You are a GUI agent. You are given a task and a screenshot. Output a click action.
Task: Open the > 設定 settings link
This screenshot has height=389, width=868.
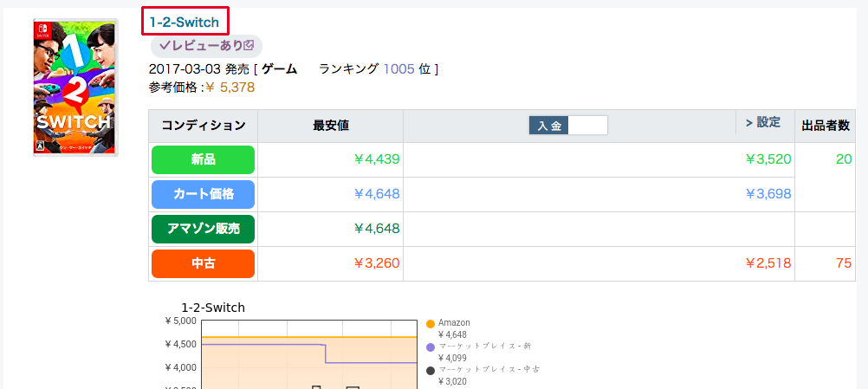(763, 122)
